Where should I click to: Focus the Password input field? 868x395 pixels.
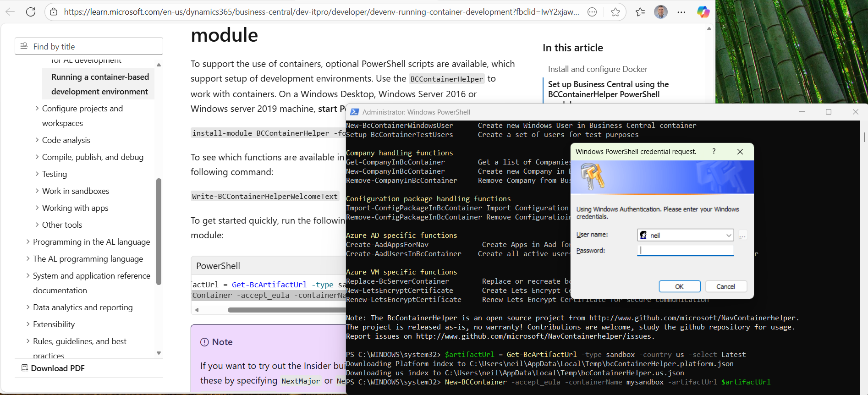tap(685, 251)
